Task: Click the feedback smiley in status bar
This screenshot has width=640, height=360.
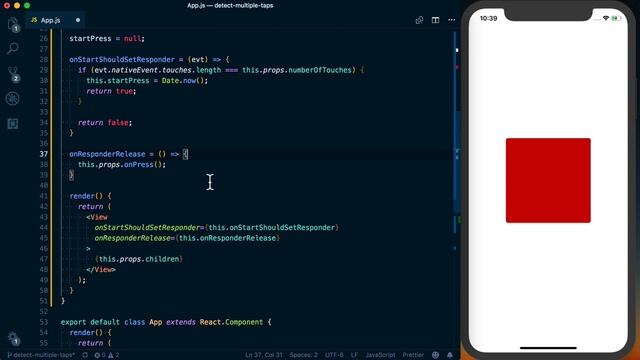Action: [436, 355]
